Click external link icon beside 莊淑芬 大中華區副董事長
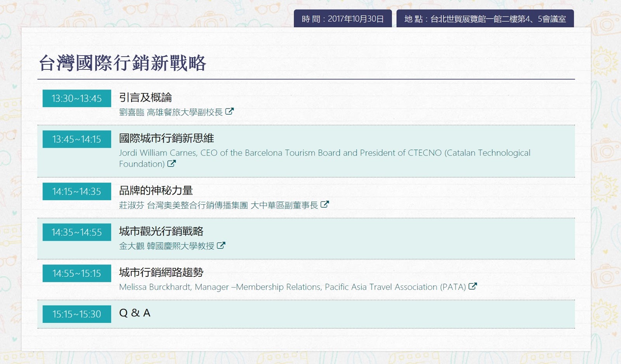Screen dimensions: 621x364 tap(325, 204)
